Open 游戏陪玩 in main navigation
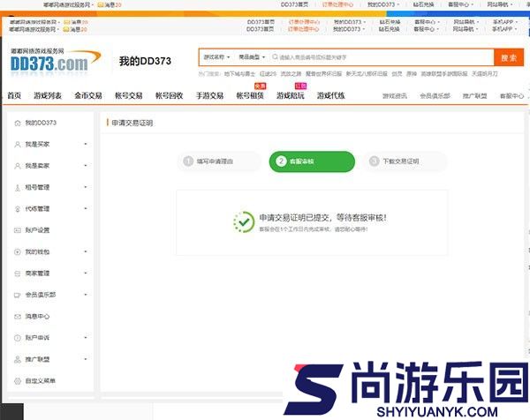 tap(291, 96)
